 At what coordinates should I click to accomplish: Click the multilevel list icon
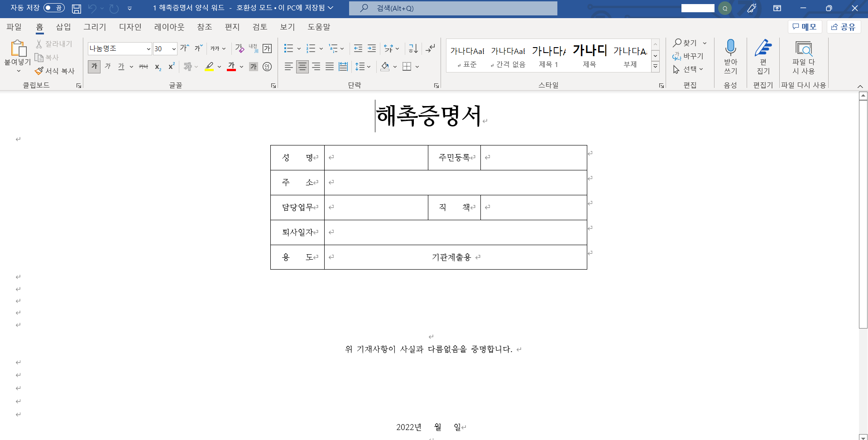coord(333,48)
